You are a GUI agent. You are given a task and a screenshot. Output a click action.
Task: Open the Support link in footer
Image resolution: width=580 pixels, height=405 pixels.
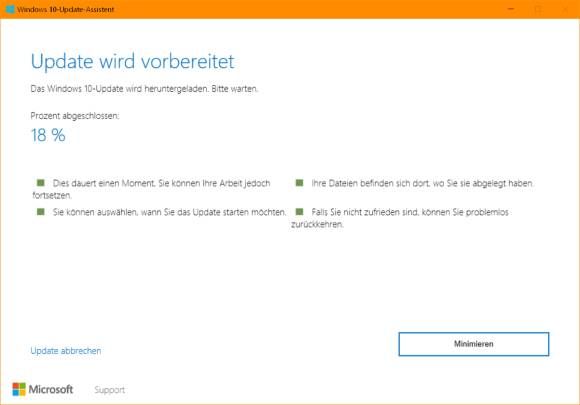click(x=109, y=390)
